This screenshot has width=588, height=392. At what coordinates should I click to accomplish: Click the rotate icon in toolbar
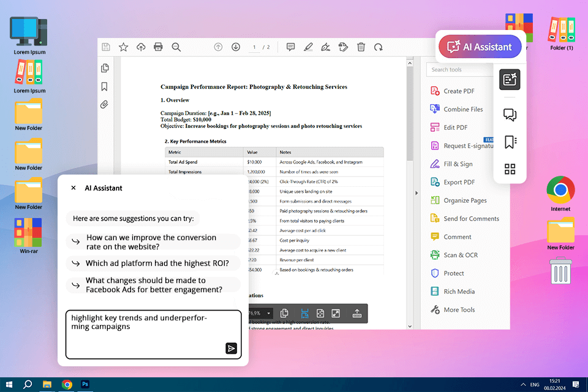[379, 47]
